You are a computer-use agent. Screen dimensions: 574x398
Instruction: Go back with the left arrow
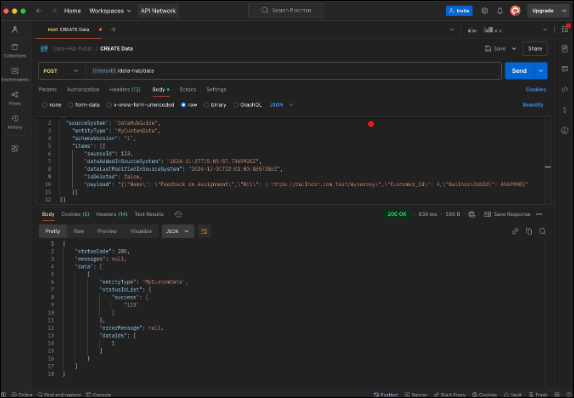click(39, 11)
